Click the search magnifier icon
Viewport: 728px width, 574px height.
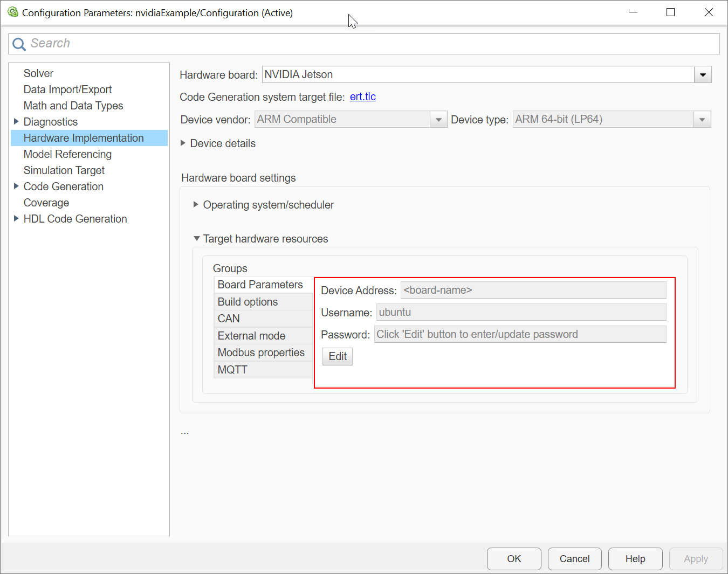coord(19,44)
